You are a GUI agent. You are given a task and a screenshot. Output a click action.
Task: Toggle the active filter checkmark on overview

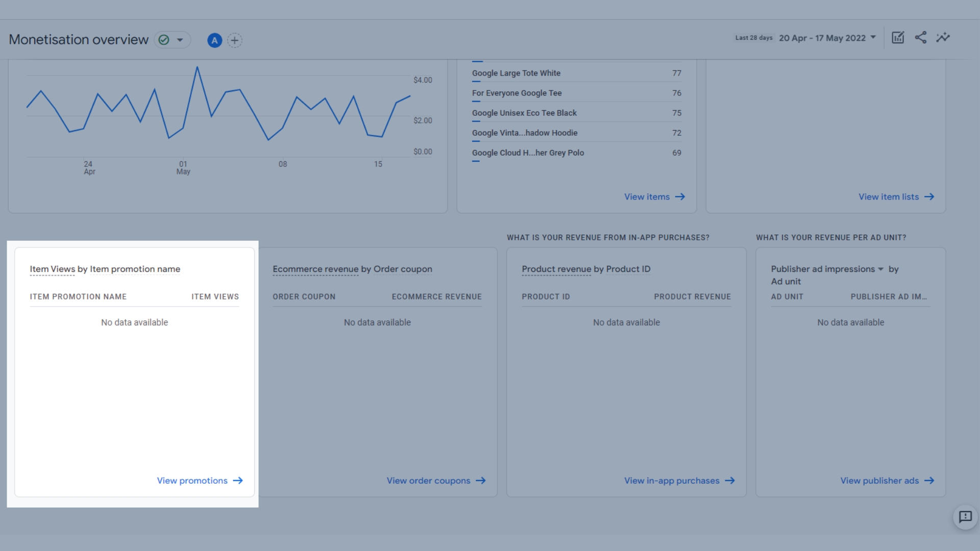pyautogui.click(x=164, y=40)
